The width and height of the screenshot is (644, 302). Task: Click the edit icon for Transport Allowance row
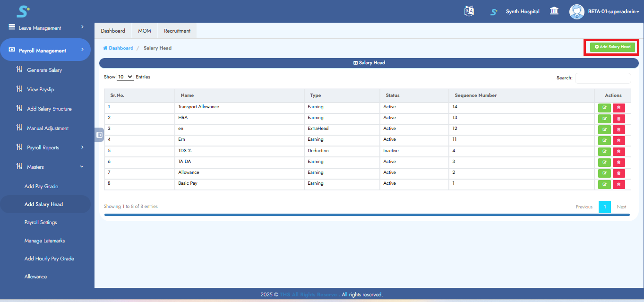pyautogui.click(x=604, y=108)
